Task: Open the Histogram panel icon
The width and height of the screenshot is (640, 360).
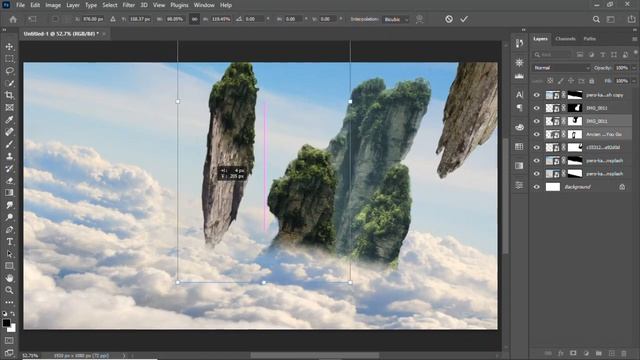Action: 519,76
